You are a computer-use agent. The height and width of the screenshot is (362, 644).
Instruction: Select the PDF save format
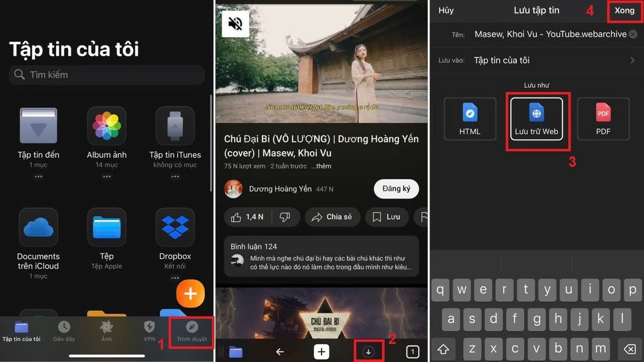[x=603, y=119]
